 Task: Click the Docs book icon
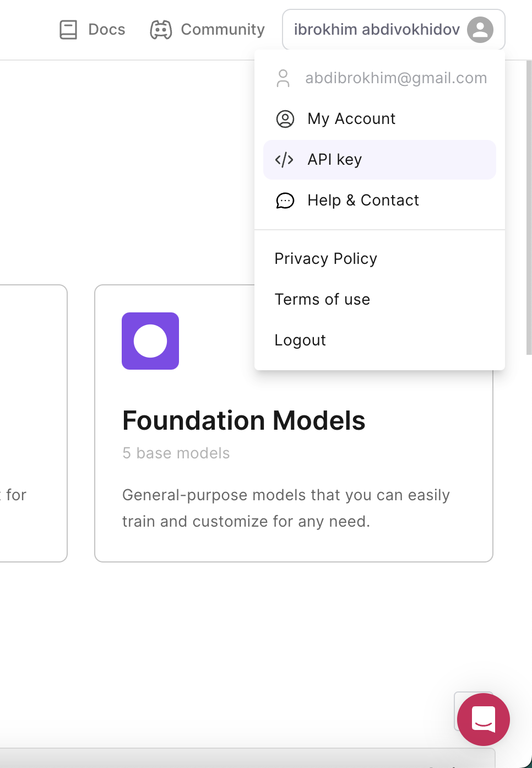(x=68, y=30)
